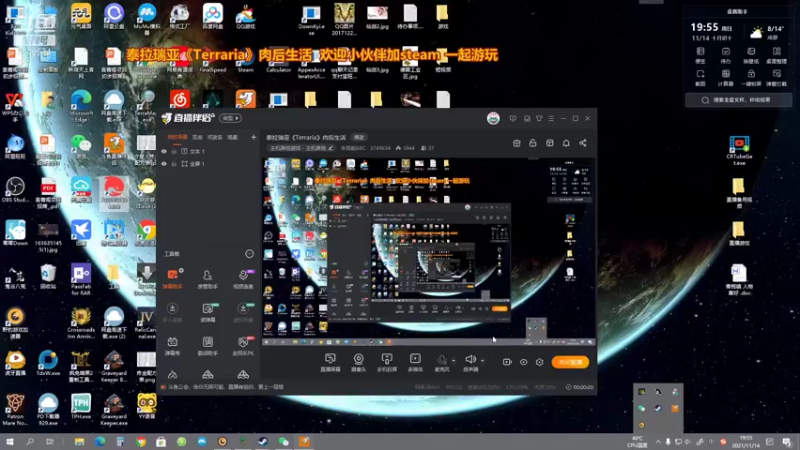Open the 弹幕秀 tool icon
Image resolution: width=800 pixels, height=450 pixels.
pos(172,345)
